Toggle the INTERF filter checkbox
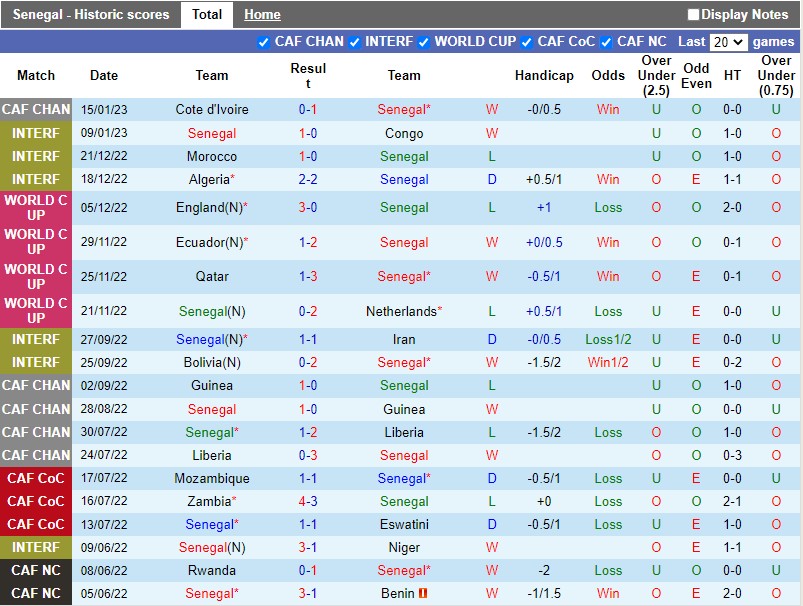 pos(354,43)
